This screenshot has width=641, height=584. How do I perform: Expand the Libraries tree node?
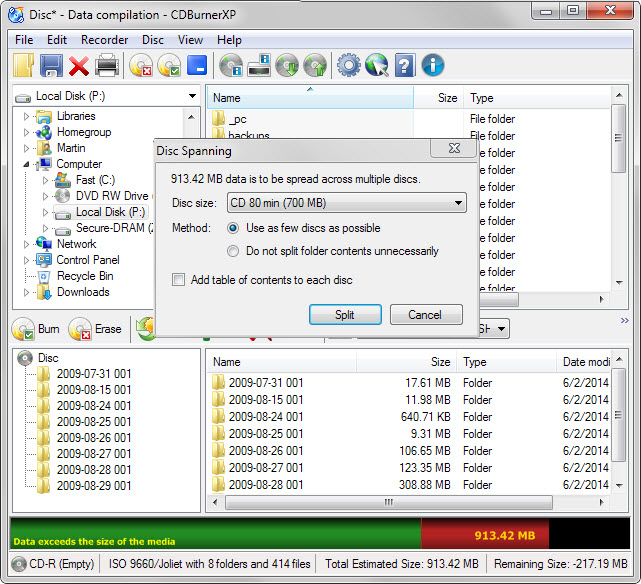click(27, 116)
